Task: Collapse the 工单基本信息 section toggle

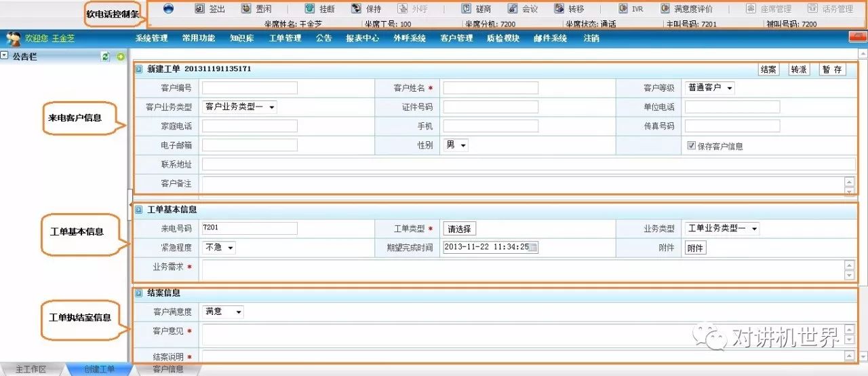Action: [x=139, y=210]
